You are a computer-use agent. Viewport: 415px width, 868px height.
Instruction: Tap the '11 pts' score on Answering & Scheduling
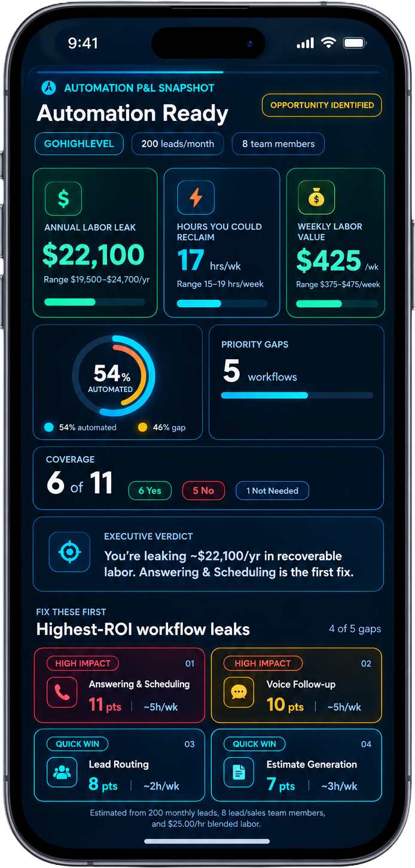[x=105, y=705]
